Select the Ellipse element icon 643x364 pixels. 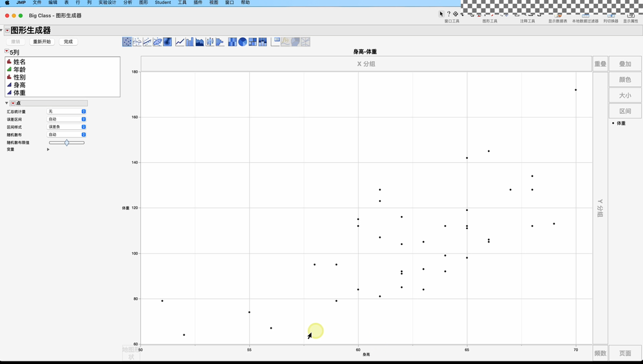(x=158, y=42)
